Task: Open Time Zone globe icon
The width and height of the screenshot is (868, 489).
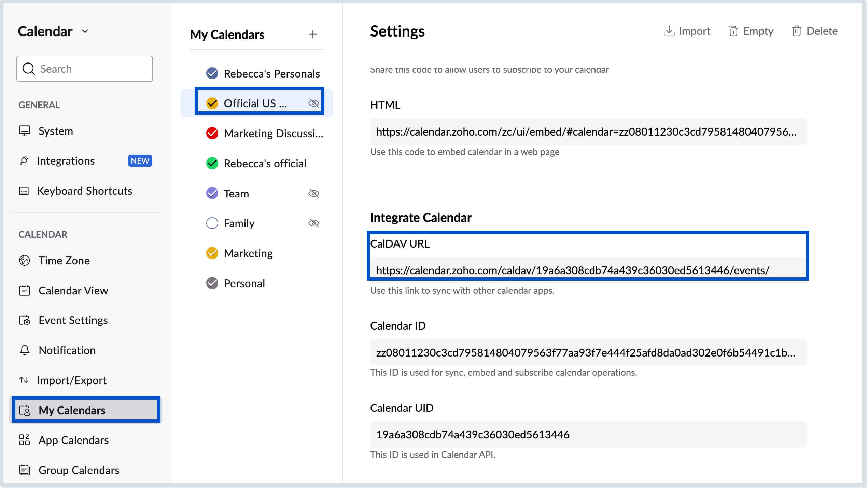Action: (25, 261)
